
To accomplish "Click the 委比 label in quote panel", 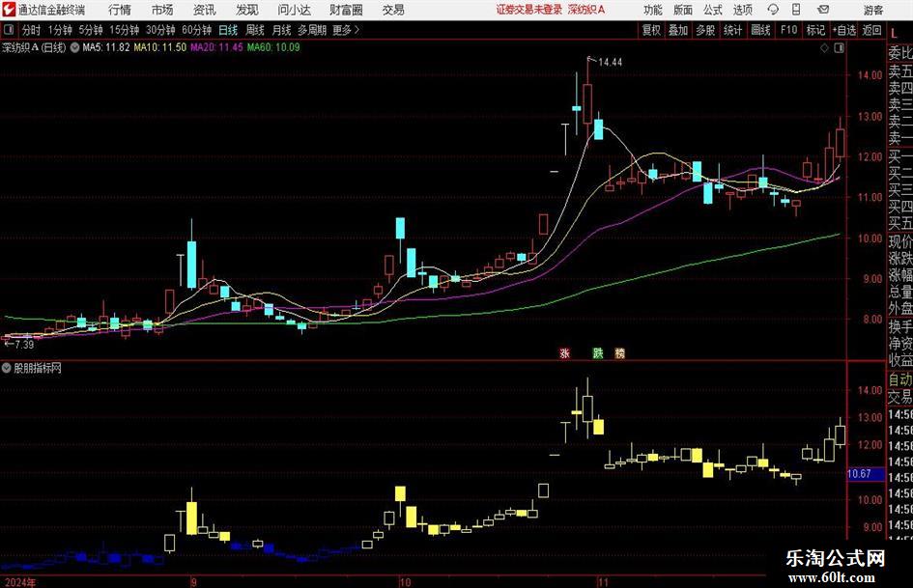I will click(900, 53).
